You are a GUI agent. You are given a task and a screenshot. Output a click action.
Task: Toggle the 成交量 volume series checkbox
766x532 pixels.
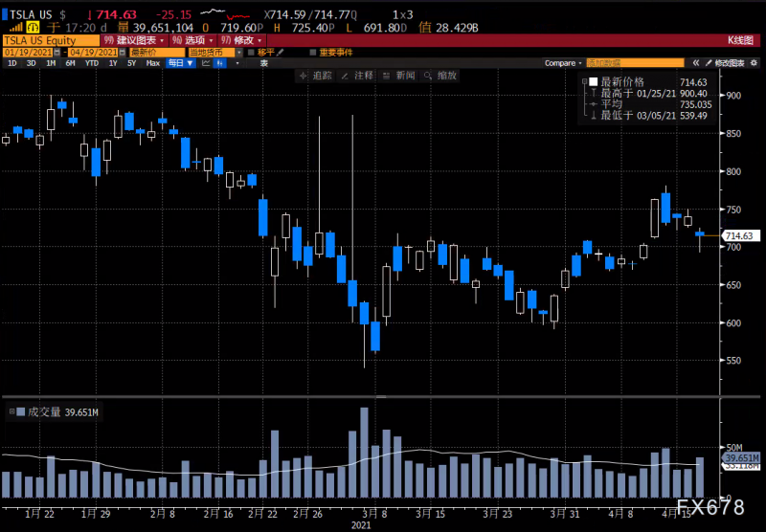point(20,412)
